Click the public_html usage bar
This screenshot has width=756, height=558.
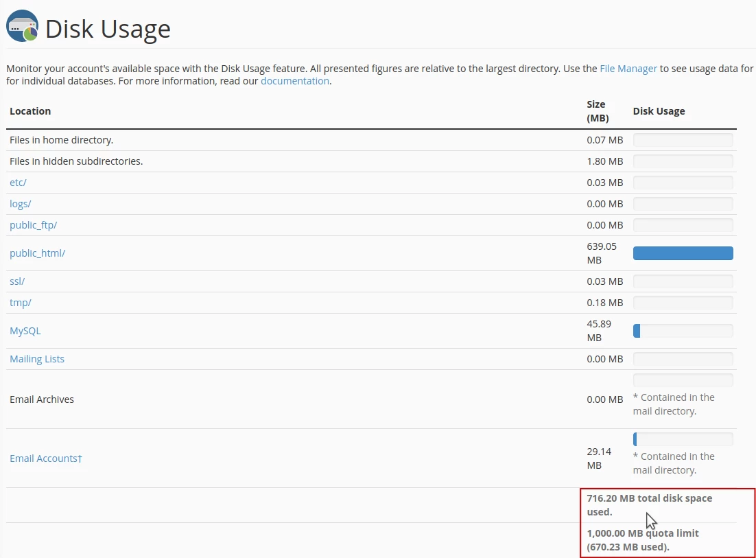683,253
